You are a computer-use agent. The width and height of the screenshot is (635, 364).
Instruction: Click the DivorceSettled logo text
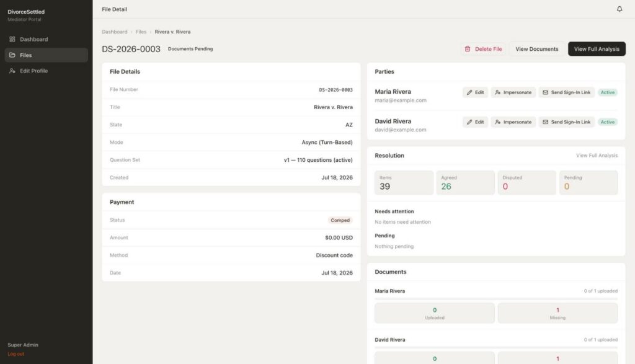[x=26, y=12]
